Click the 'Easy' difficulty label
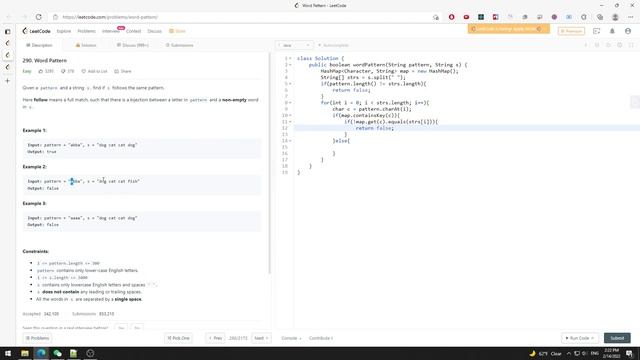 click(x=27, y=71)
